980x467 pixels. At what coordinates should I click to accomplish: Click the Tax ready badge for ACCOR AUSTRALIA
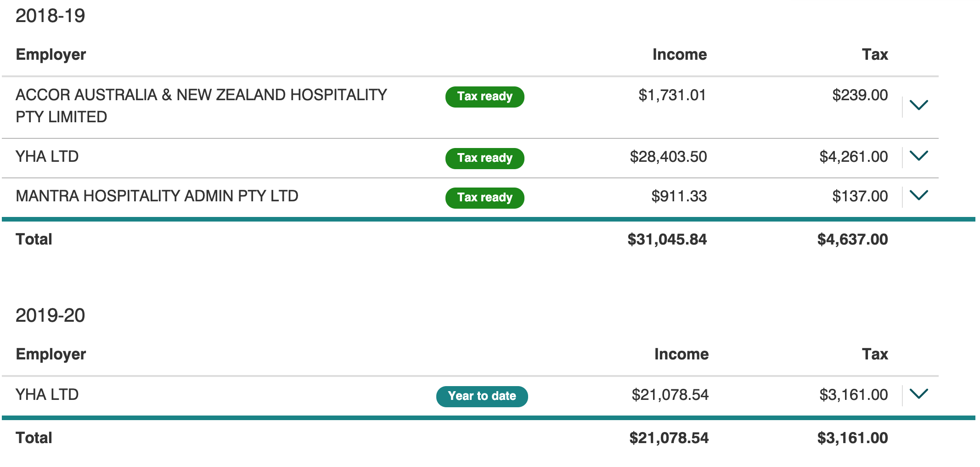click(x=484, y=97)
